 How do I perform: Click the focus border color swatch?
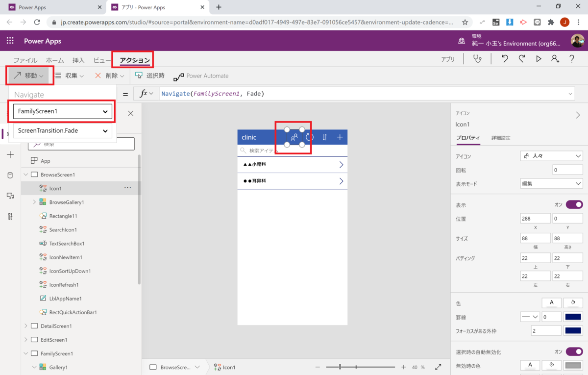573,331
